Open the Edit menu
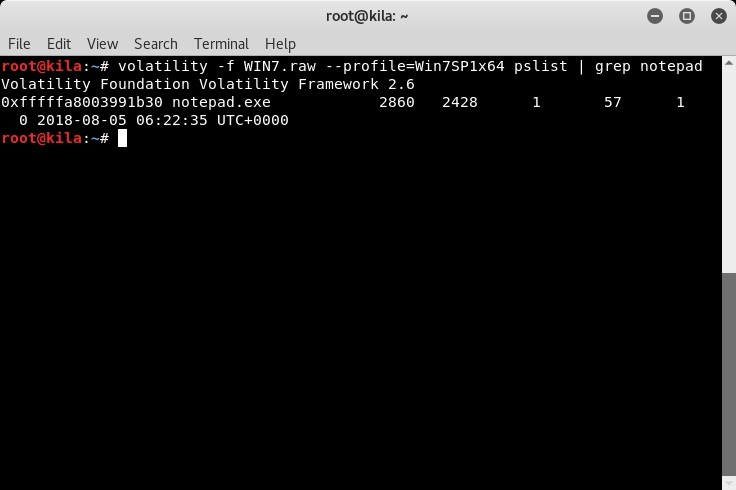The height and width of the screenshot is (490, 736). pos(59,44)
